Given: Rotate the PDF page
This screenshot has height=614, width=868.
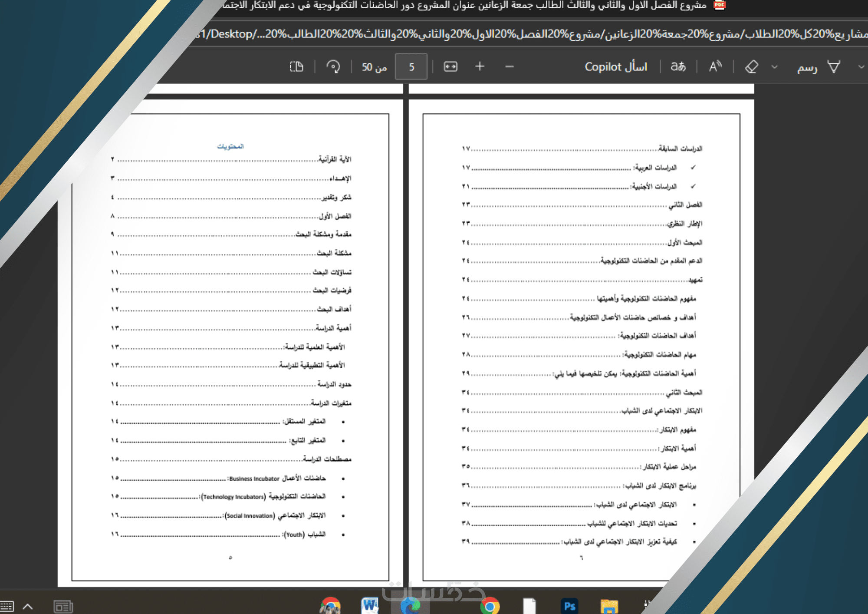Looking at the screenshot, I should pos(333,66).
